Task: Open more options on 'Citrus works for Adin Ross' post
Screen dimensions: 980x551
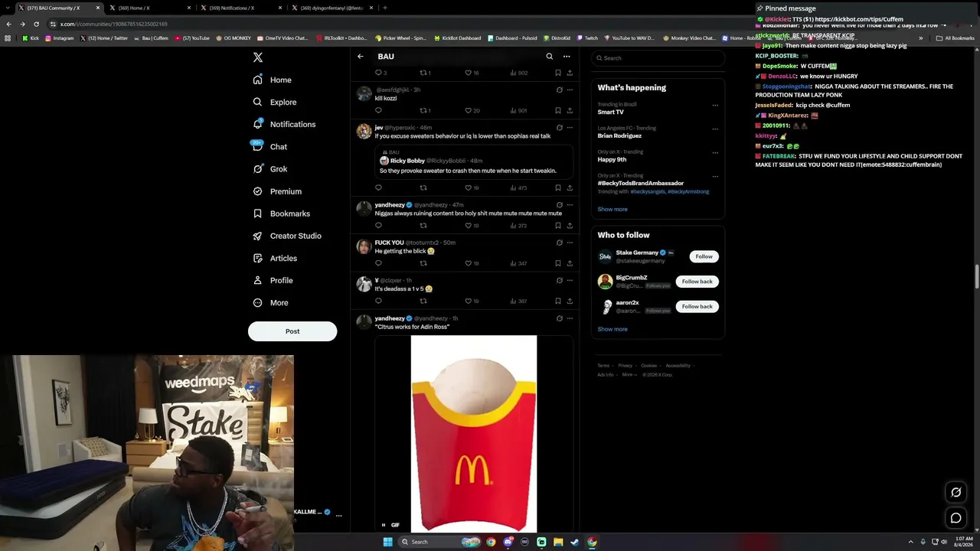Action: tap(570, 318)
